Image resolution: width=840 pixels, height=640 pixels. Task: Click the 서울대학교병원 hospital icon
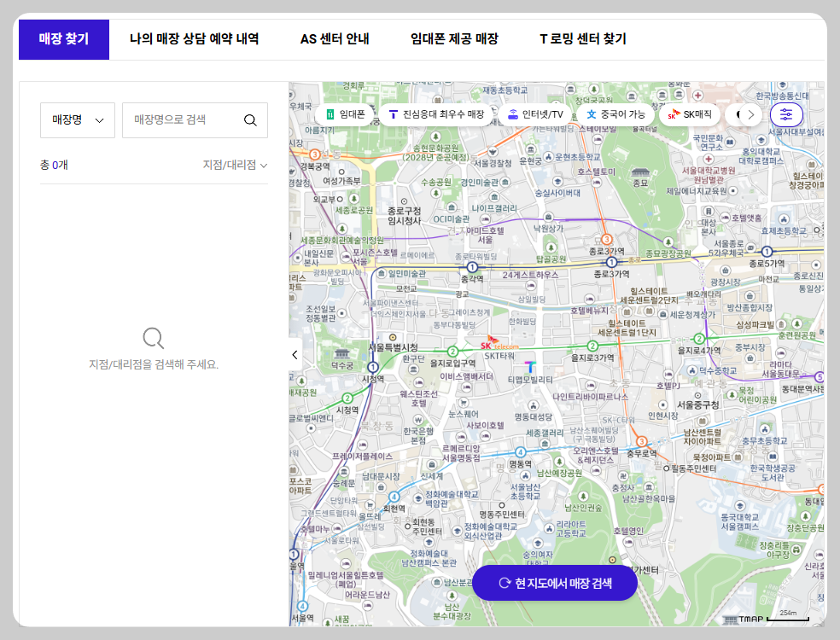(709, 159)
